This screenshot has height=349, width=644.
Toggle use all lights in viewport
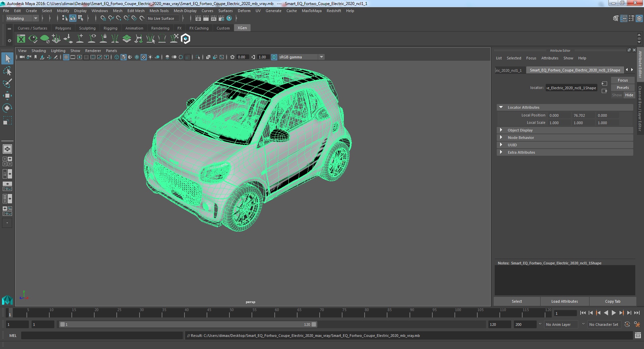[x=150, y=57]
